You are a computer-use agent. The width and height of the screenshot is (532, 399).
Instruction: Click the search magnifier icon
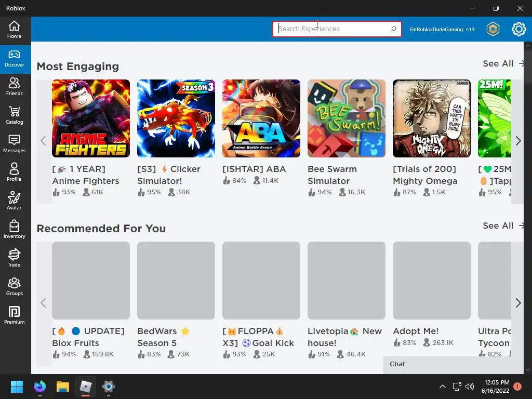coord(393,29)
